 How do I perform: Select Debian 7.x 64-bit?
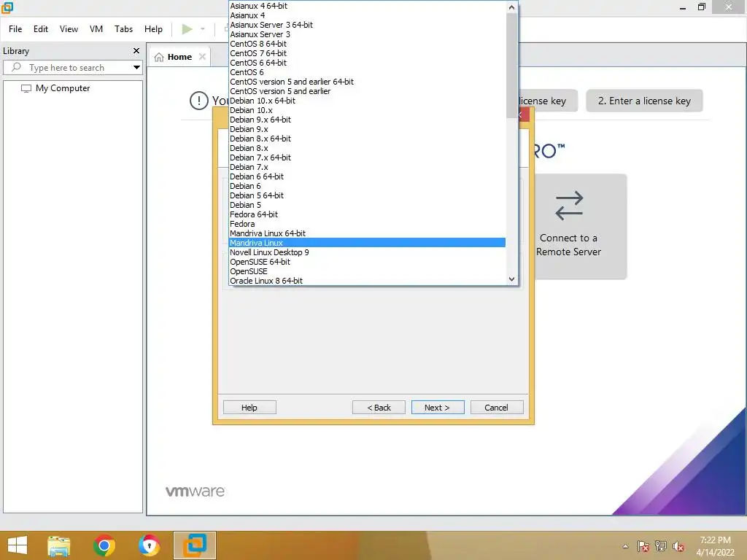click(x=367, y=157)
